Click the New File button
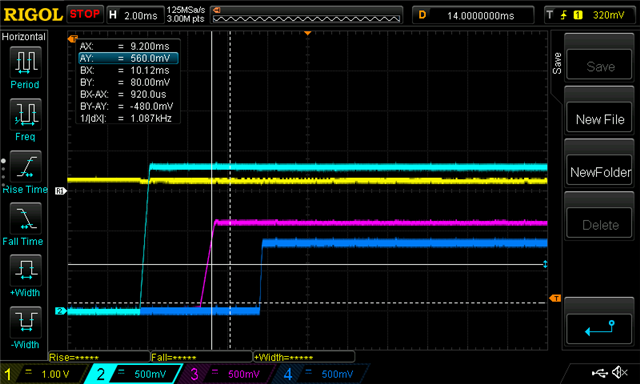 [x=599, y=119]
